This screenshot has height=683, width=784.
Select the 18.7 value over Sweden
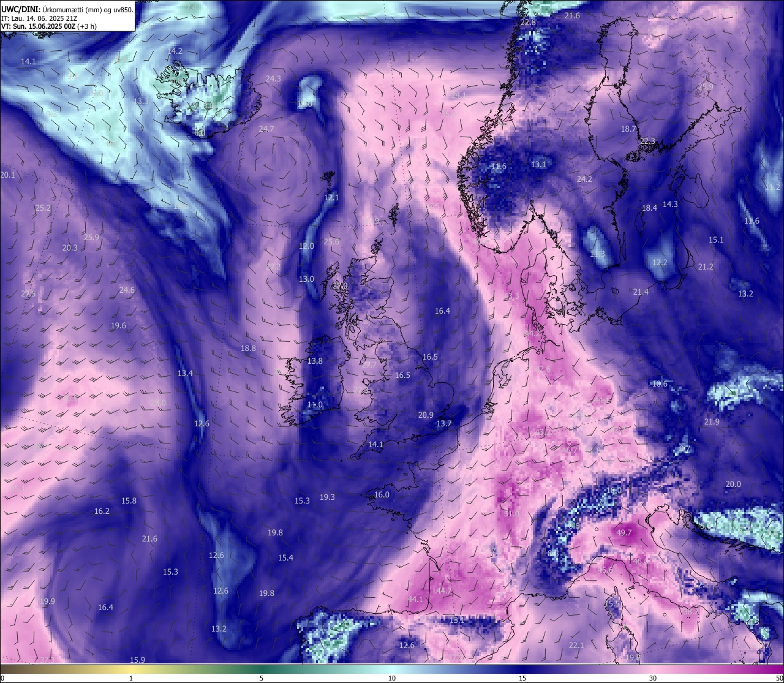tap(628, 129)
